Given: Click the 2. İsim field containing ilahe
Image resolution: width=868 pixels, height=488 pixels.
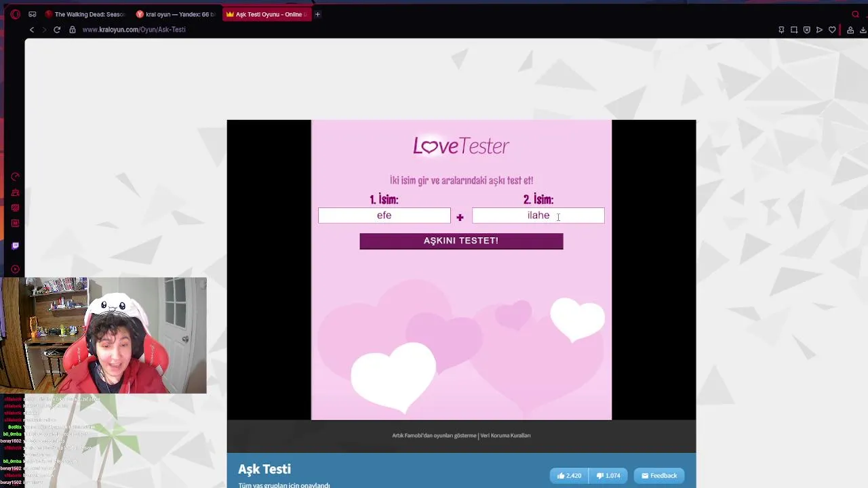Looking at the screenshot, I should click(538, 216).
